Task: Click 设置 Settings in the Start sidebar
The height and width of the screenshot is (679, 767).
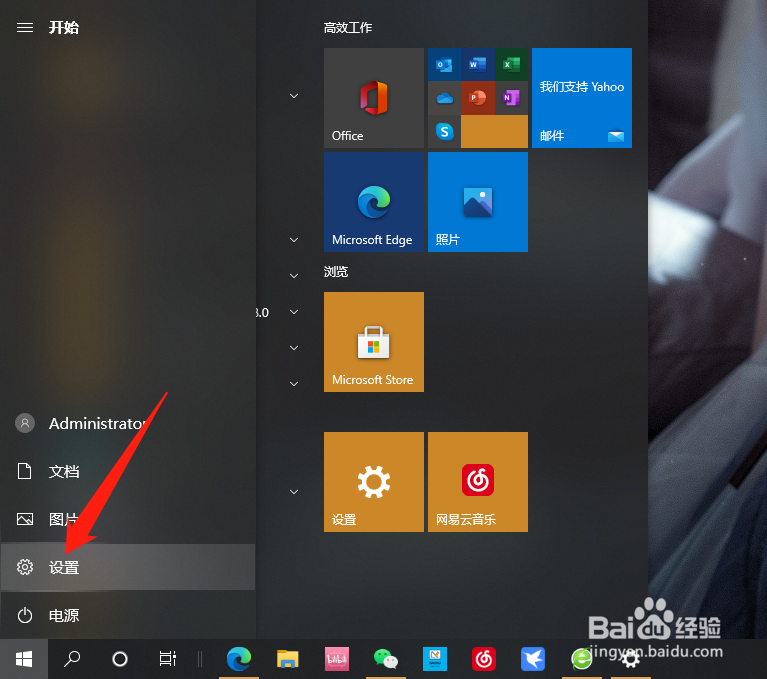Action: pyautogui.click(x=128, y=567)
